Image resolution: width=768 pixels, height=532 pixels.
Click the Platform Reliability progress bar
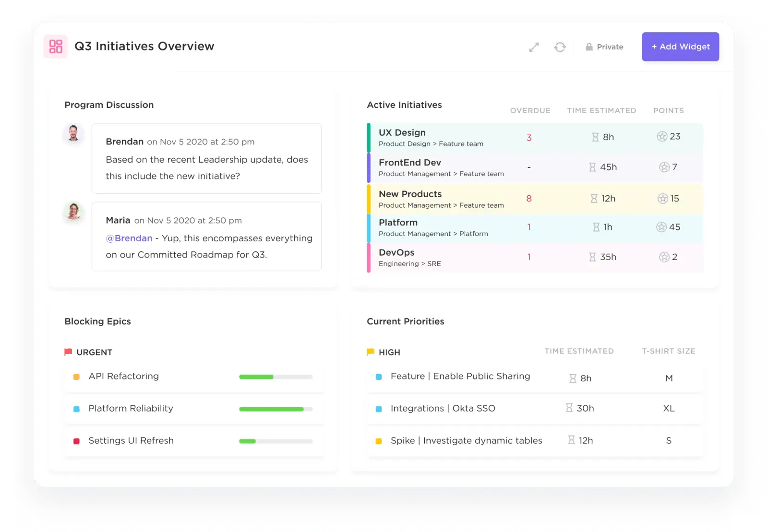276,409
